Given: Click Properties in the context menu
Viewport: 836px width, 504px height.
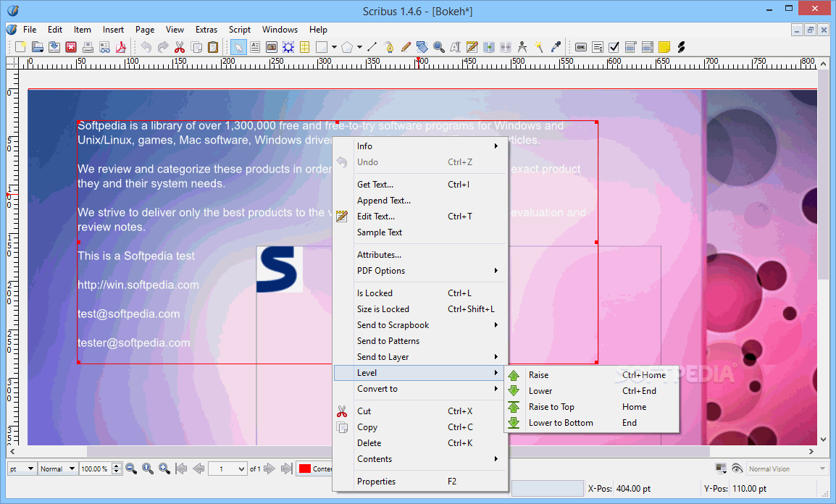Looking at the screenshot, I should pyautogui.click(x=420, y=482).
